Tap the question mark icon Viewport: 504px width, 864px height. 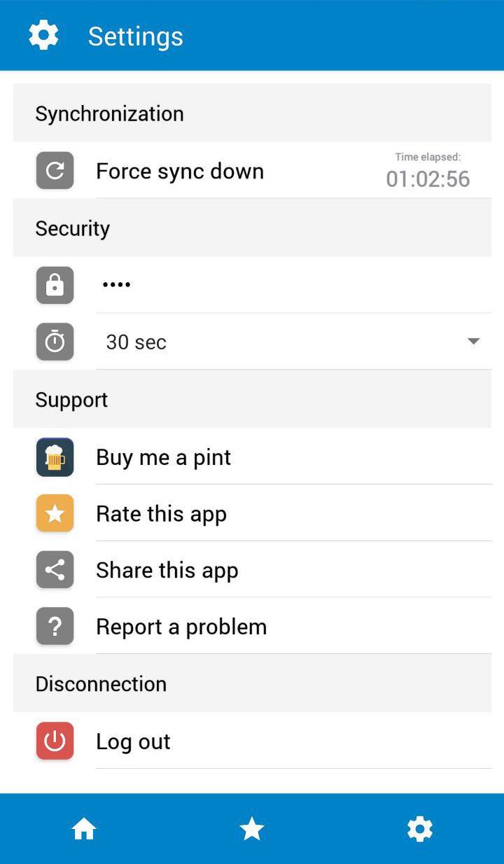pyautogui.click(x=55, y=627)
